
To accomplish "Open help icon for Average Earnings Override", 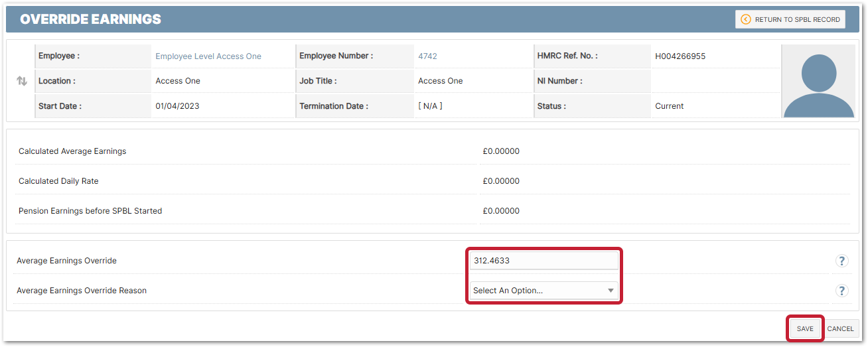I will pyautogui.click(x=841, y=261).
